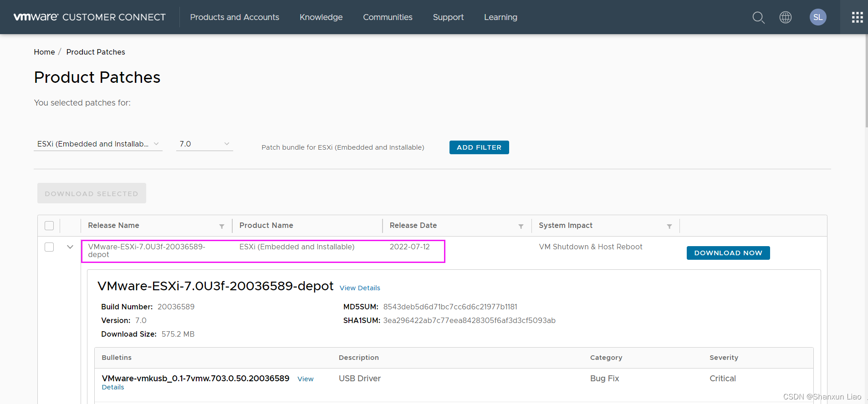The width and height of the screenshot is (868, 404).
Task: Click the Bulletins column header
Action: [x=117, y=358]
